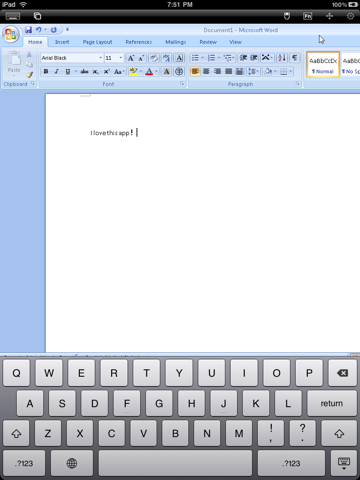Screen dimensions: 360x480
Task: Shrink the font size
Action: click(141, 58)
